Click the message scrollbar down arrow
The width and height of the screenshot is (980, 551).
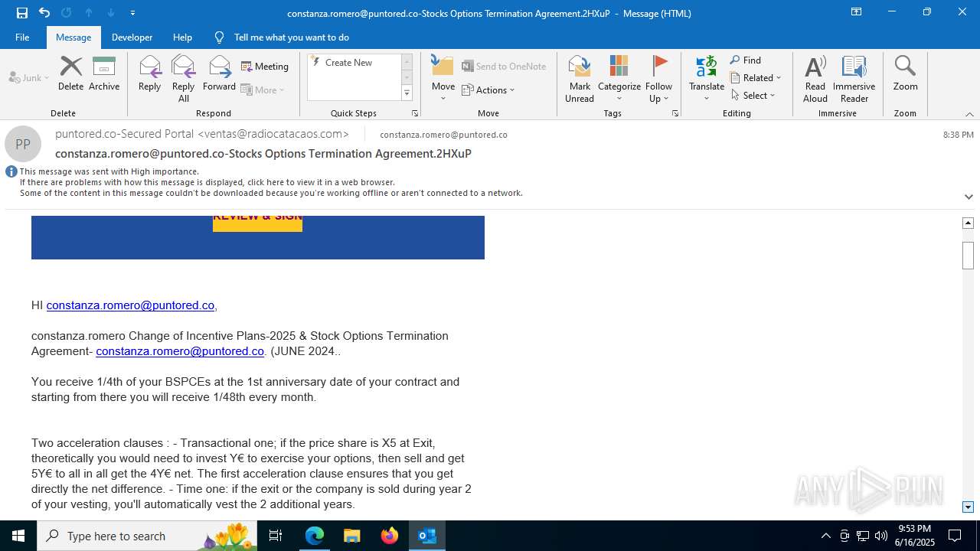tap(968, 507)
